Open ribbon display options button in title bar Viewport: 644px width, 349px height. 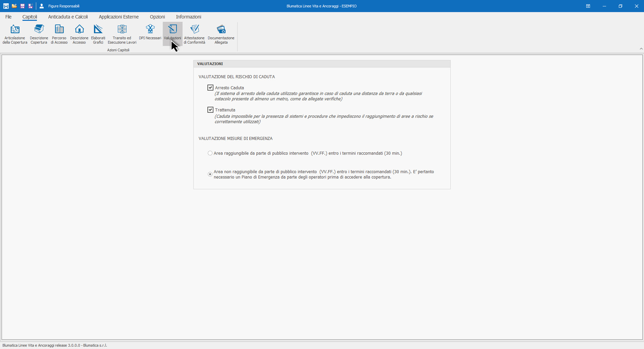coord(588,6)
